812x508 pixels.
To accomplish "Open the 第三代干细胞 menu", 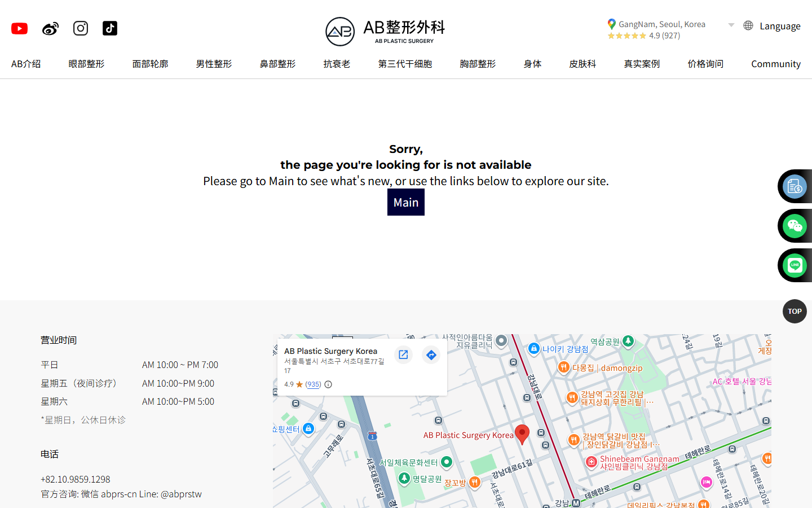I will coord(405,64).
